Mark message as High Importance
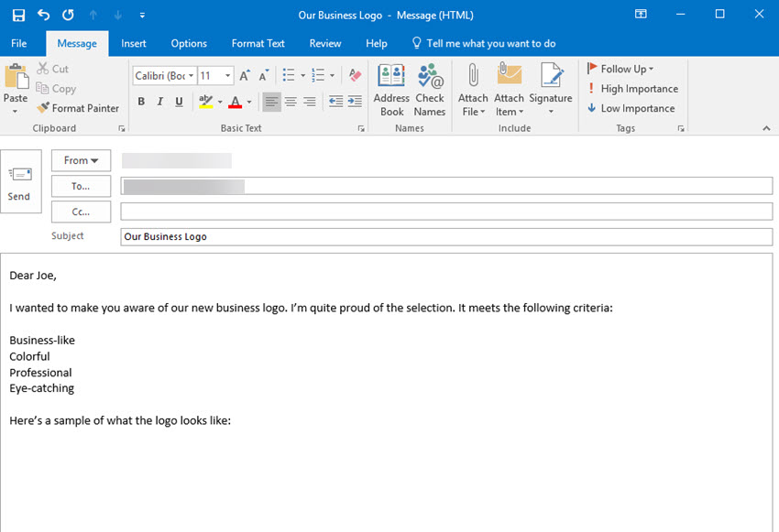Screen dimensions: 779x532 tap(632, 89)
